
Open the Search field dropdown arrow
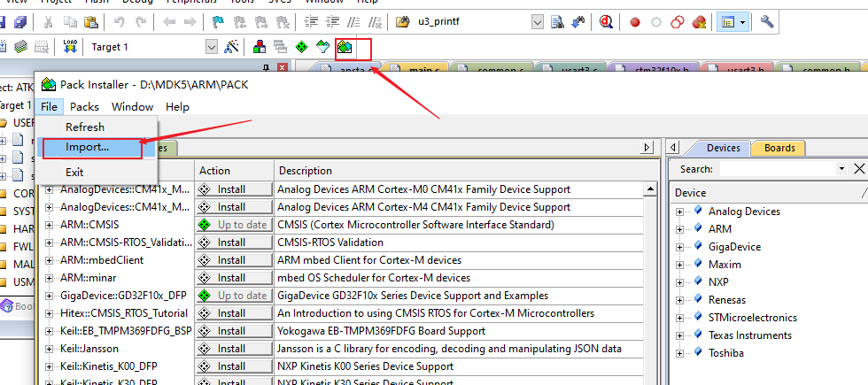pos(842,169)
